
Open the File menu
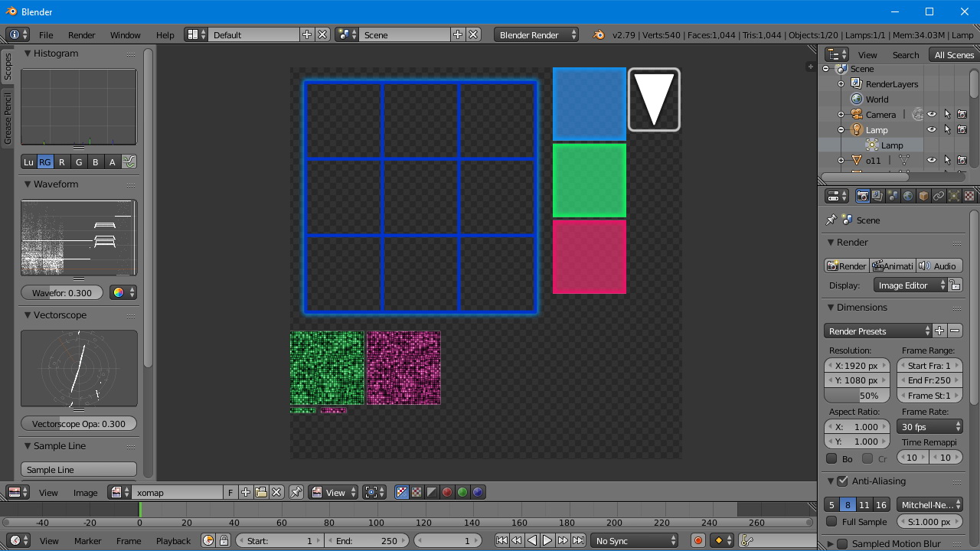(x=46, y=34)
